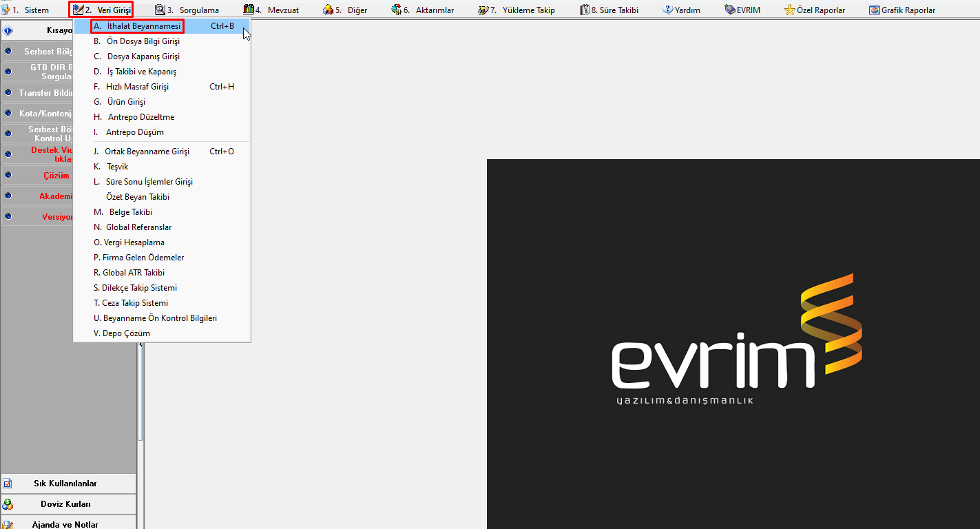980x529 pixels.
Task: Expand the Doviz Kurları panel
Action: [x=68, y=504]
